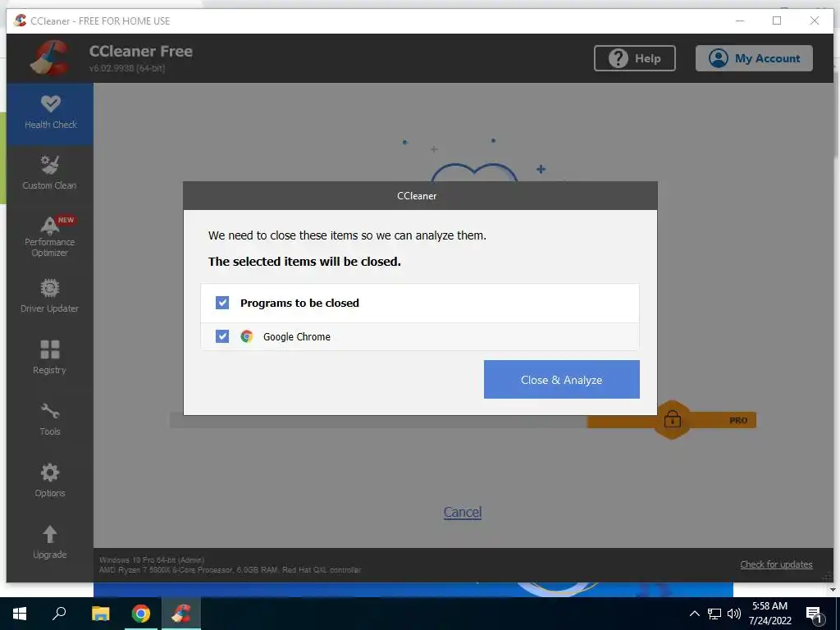The image size is (840, 630).
Task: Click the Windows 10 Pro 64-bit system info text
Action: click(x=152, y=559)
